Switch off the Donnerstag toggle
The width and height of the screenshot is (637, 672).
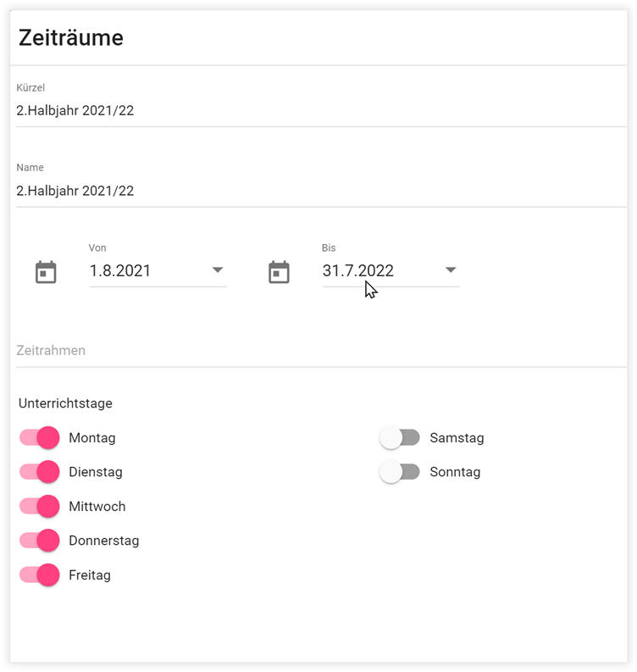[40, 541]
